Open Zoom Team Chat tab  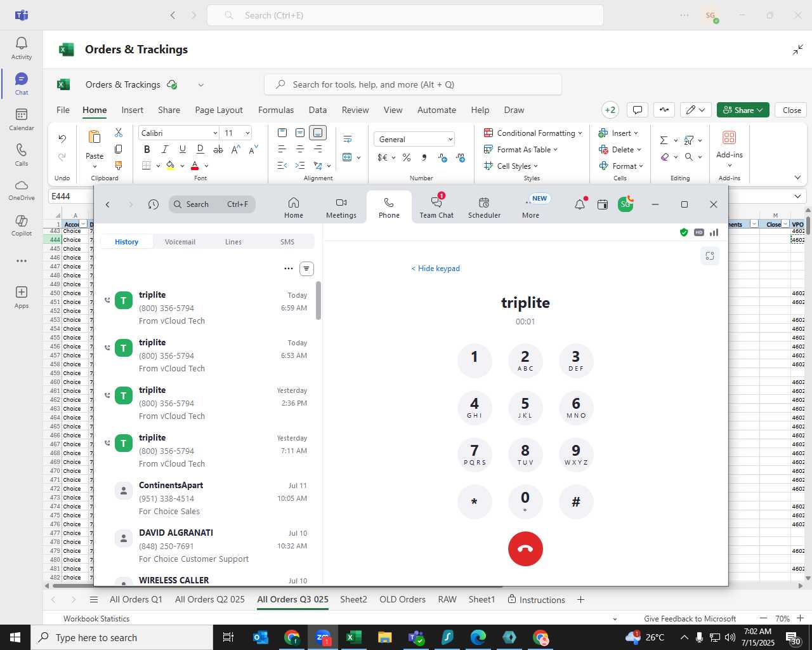(436, 207)
